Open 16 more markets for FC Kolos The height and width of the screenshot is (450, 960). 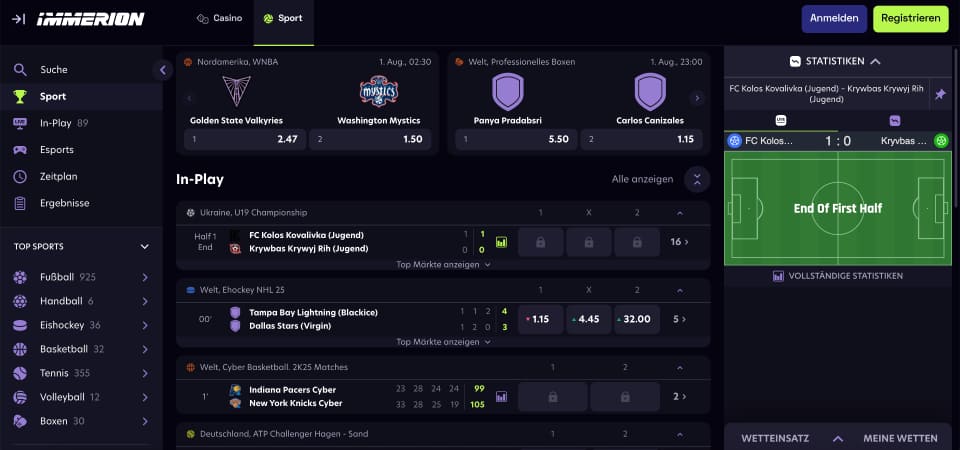coord(679,242)
